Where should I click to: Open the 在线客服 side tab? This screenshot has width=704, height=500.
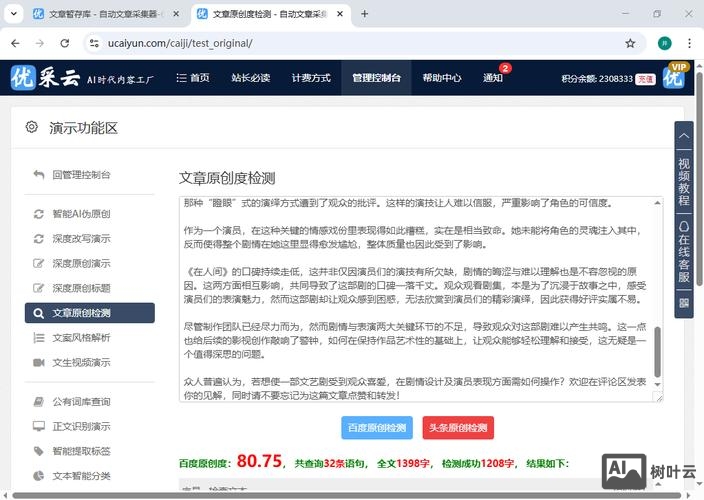pyautogui.click(x=684, y=251)
